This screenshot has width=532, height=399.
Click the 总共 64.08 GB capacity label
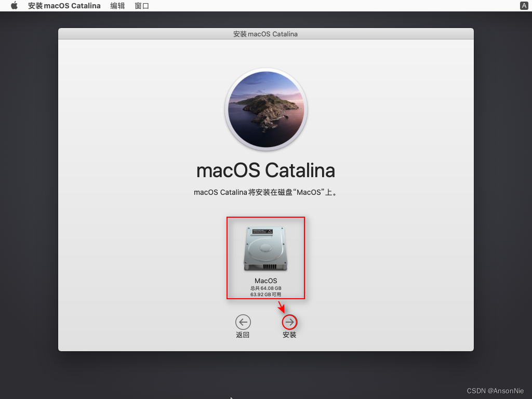coord(265,288)
